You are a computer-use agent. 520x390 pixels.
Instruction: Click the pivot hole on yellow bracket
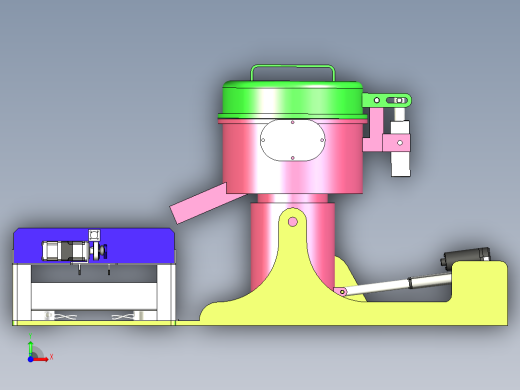click(292, 222)
